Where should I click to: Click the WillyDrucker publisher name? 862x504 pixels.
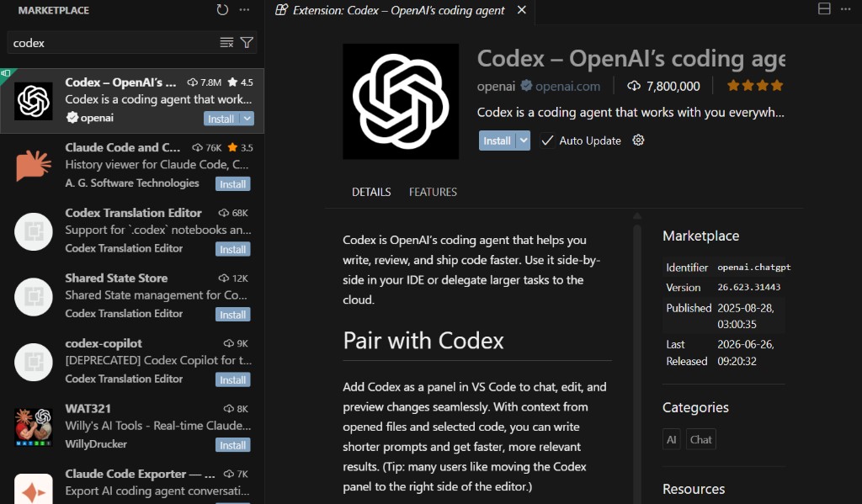(96, 444)
